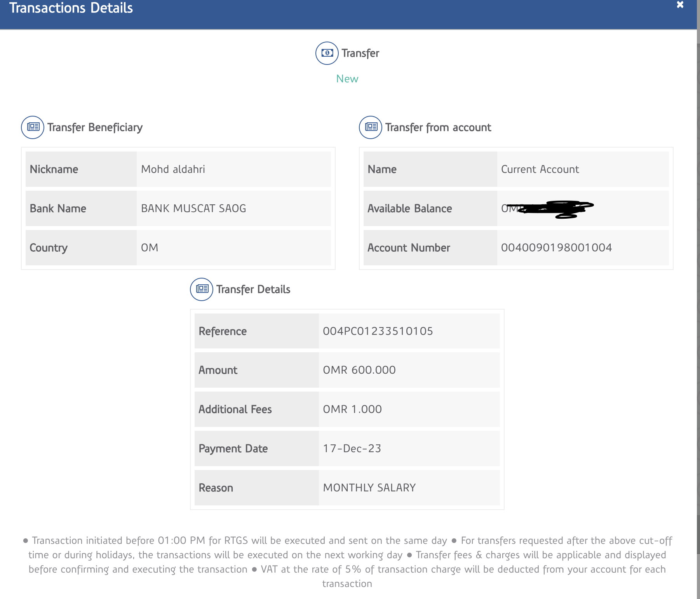Click the Current Account name value
This screenshot has width=700, height=599.
540,169
